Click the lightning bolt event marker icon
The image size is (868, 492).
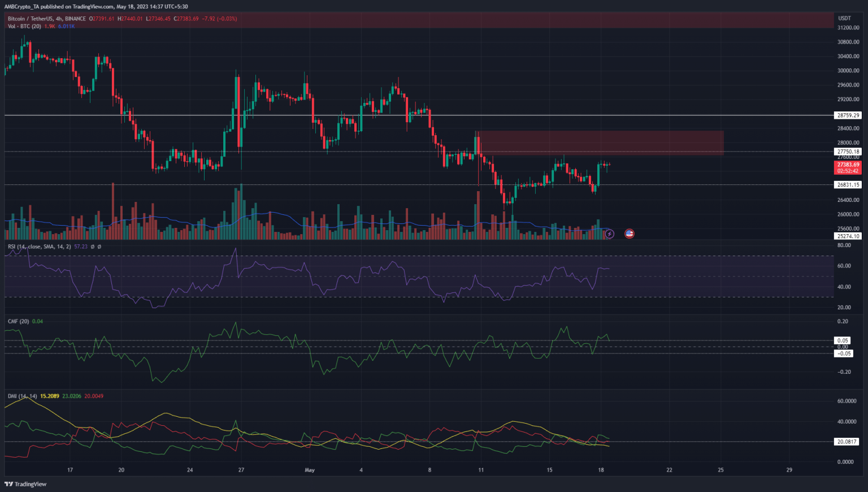tap(610, 234)
